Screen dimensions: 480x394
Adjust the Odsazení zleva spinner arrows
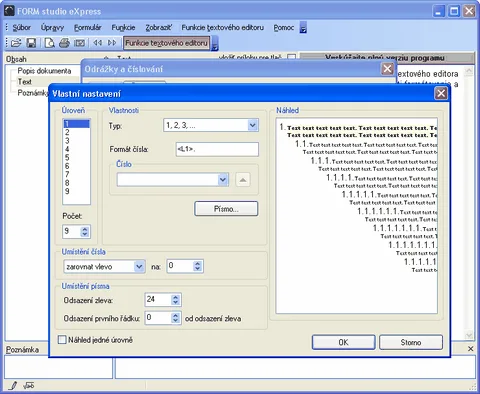(175, 300)
